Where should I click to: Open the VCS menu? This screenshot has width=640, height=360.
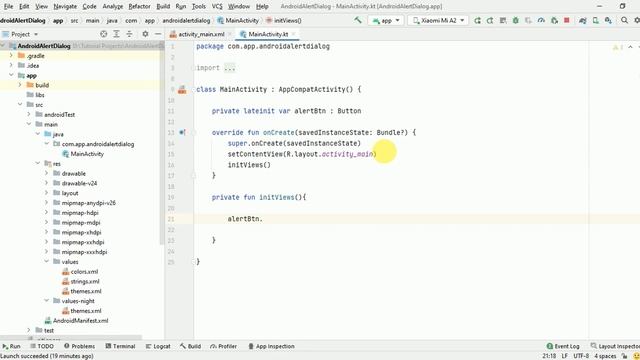(x=217, y=7)
